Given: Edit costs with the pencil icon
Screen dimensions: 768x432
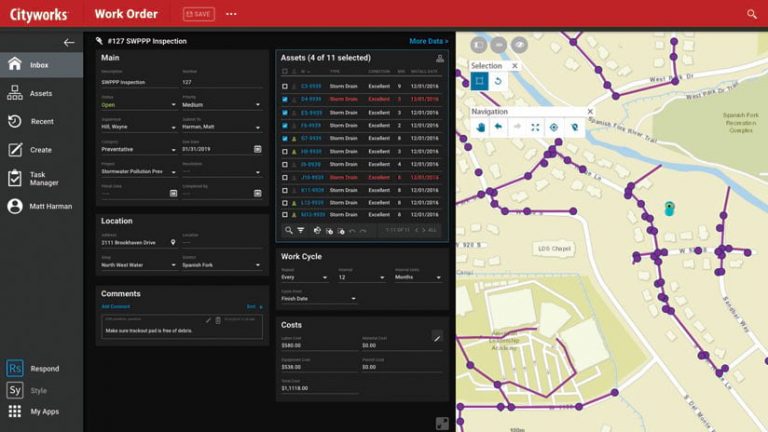Looking at the screenshot, I should point(437,337).
